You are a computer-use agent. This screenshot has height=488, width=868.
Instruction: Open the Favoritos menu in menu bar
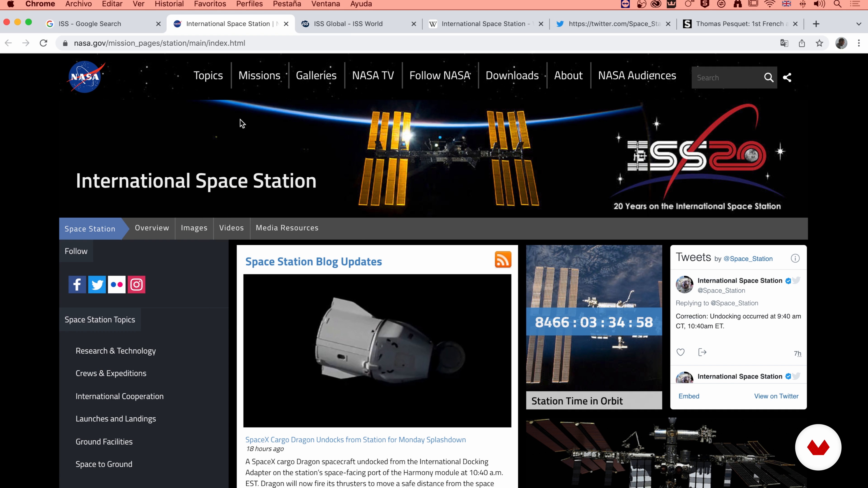210,4
